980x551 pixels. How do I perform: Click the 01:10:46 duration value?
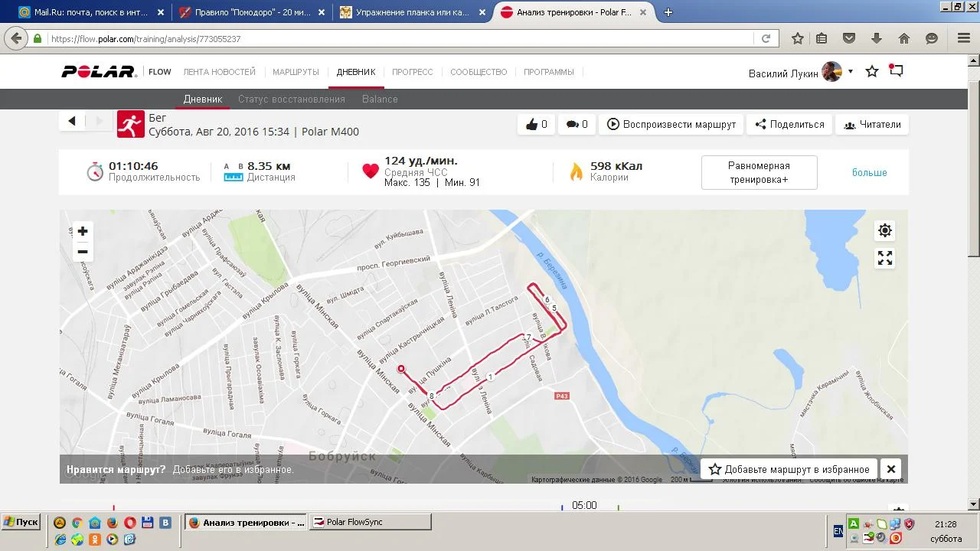133,166
